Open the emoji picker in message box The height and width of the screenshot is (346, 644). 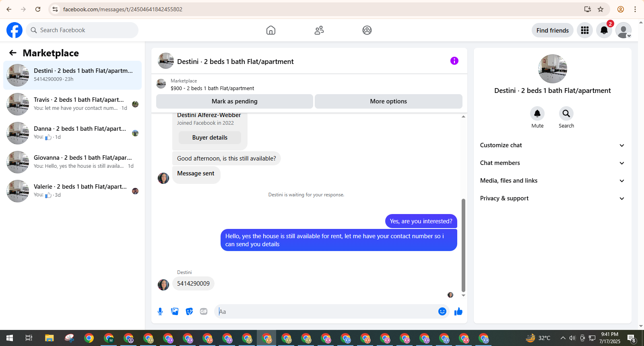[x=442, y=311]
